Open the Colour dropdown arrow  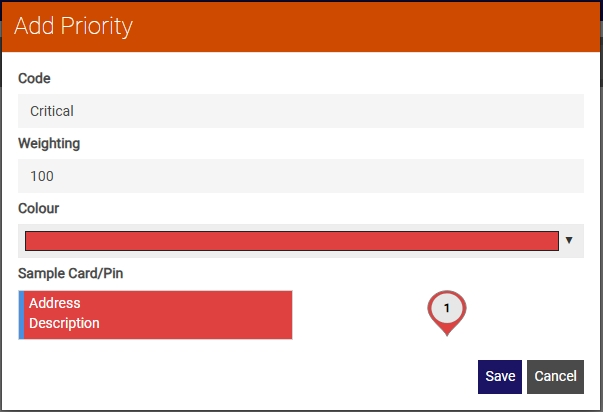[569, 240]
